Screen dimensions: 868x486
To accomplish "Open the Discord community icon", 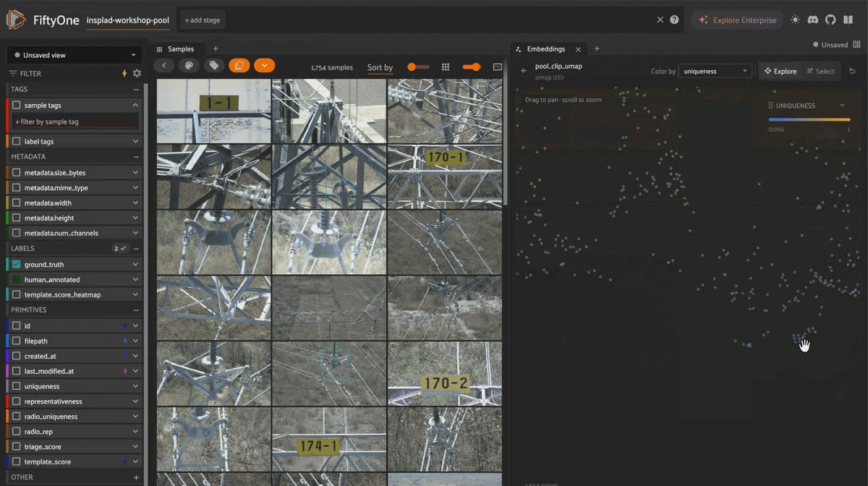I will [813, 20].
